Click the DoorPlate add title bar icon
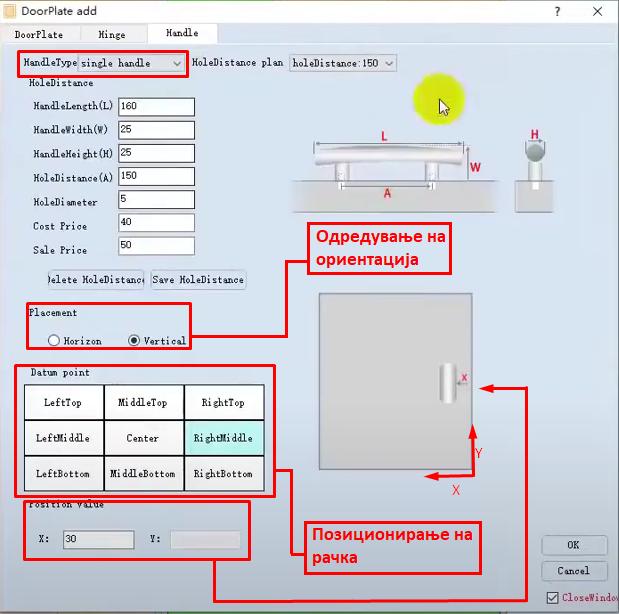Image resolution: width=619 pixels, height=614 pixels. tap(9, 11)
